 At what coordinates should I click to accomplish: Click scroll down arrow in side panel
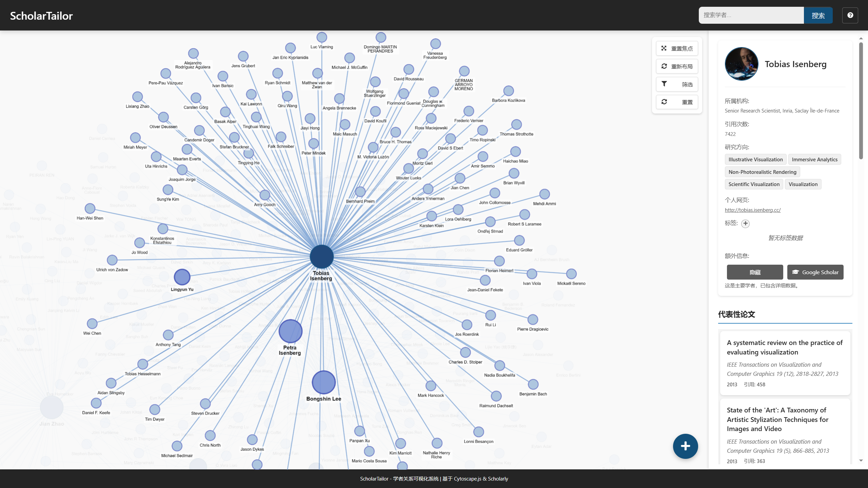pyautogui.click(x=861, y=461)
